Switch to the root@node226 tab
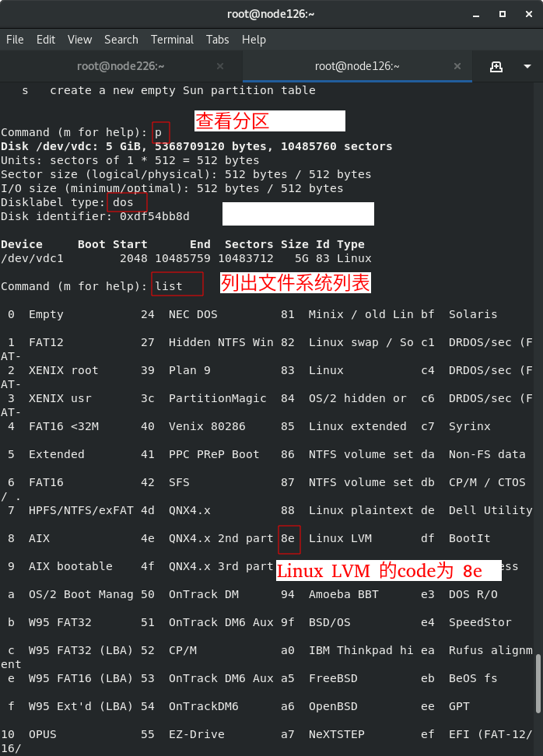543x756 pixels. pyautogui.click(x=121, y=66)
